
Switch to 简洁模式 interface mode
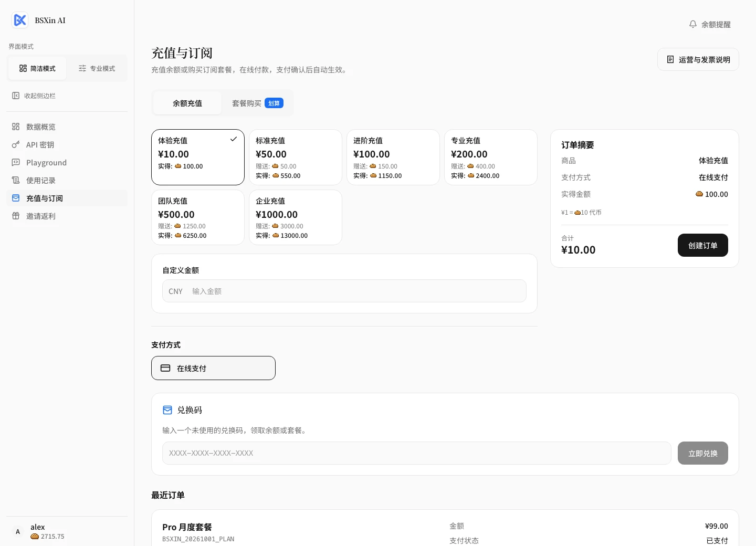37,68
